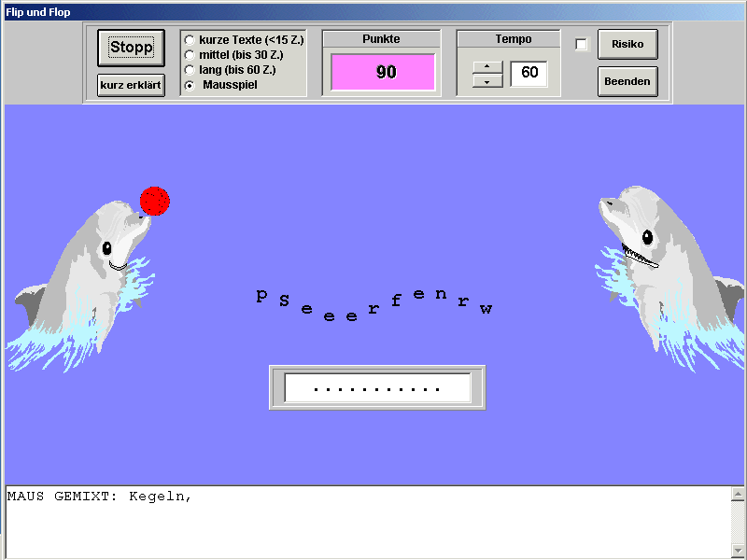Enable the checkbox beside Risiko
Viewport: 747px width, 560px height.
coord(581,45)
